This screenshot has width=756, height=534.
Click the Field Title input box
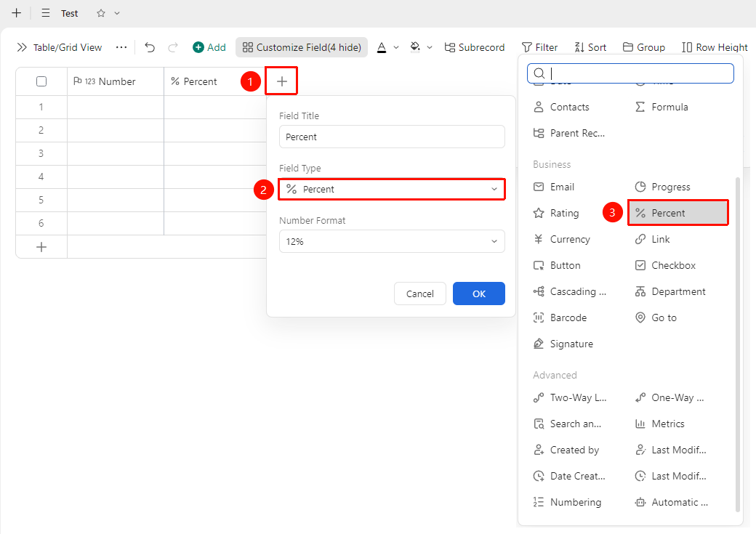coord(392,137)
